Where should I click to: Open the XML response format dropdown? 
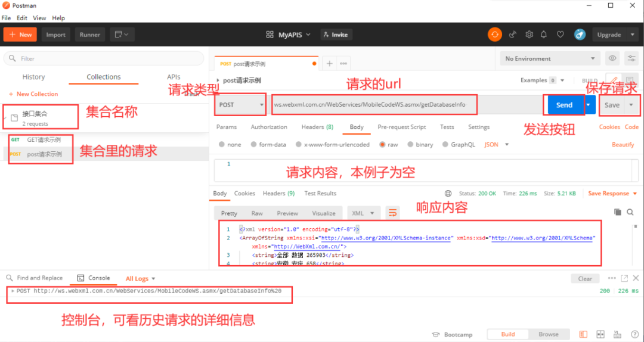click(x=363, y=213)
